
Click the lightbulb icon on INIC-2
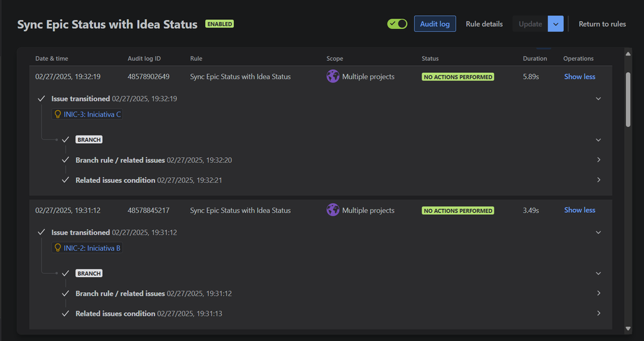click(58, 248)
